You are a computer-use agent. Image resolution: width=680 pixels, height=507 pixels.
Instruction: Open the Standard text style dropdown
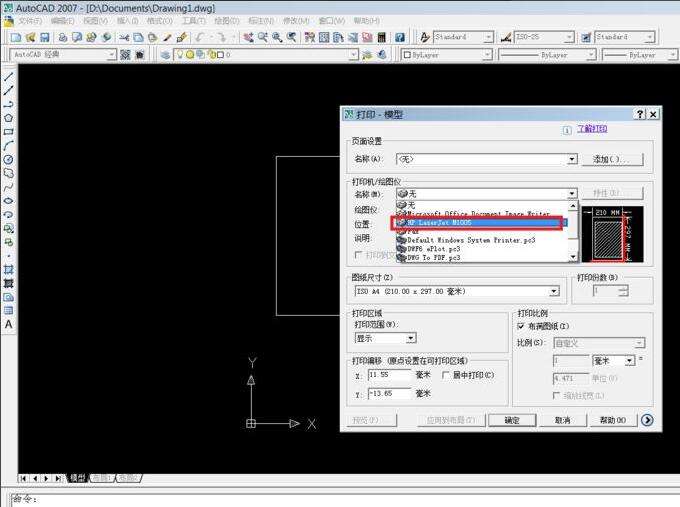489,38
